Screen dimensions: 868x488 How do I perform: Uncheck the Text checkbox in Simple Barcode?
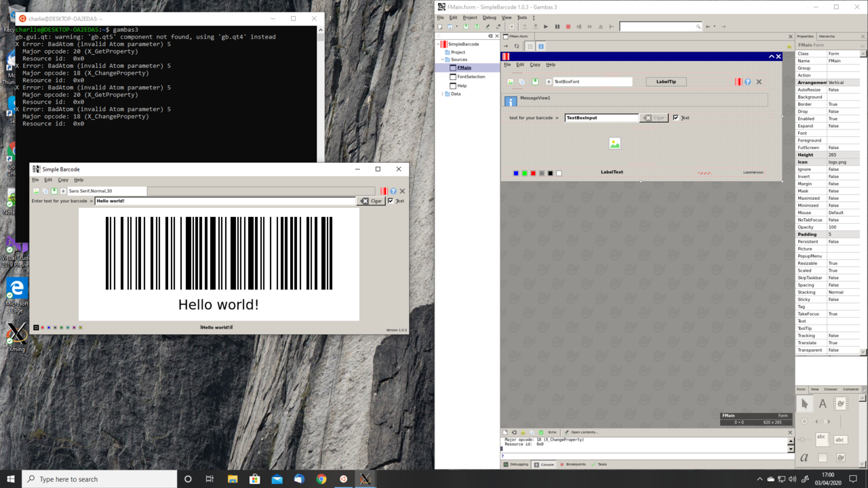coord(391,201)
